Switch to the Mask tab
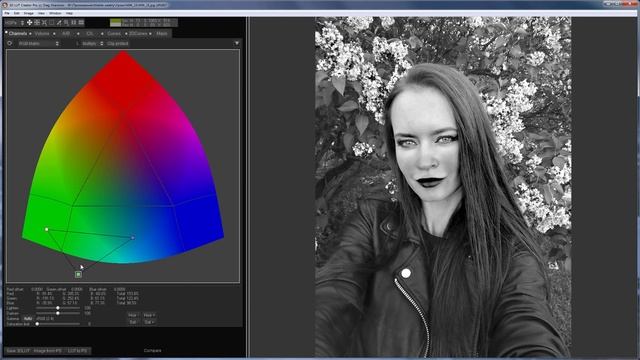 pyautogui.click(x=162, y=33)
